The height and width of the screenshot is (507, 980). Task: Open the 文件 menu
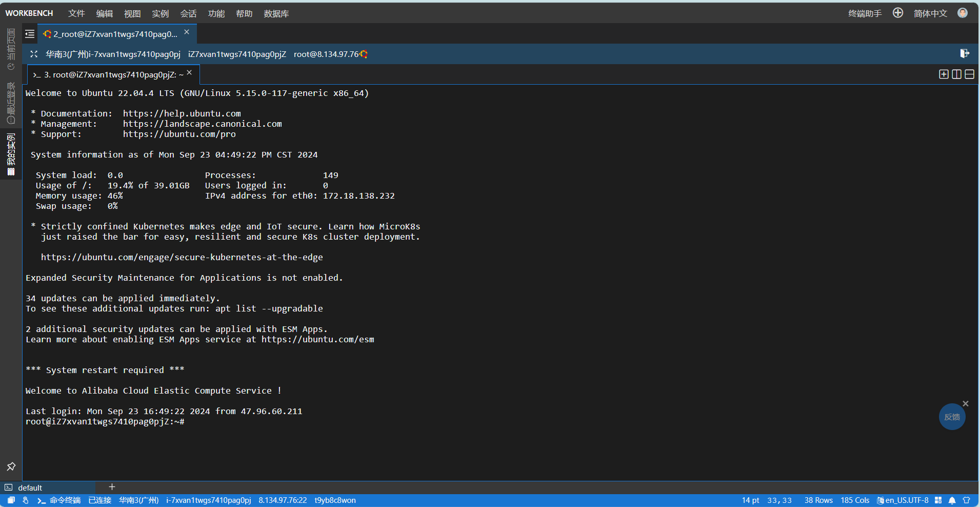pyautogui.click(x=76, y=13)
